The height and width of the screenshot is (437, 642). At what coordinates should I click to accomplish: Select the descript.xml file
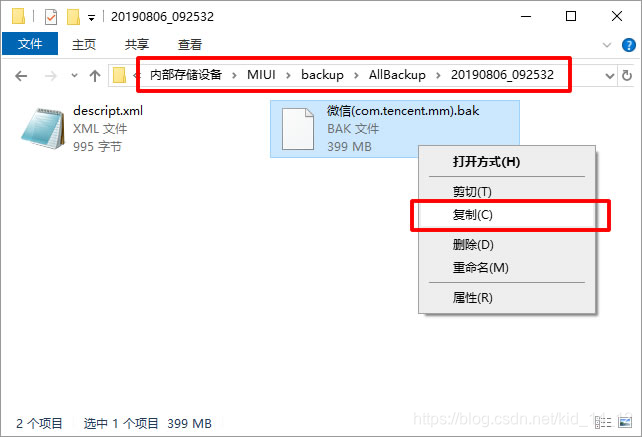82,128
